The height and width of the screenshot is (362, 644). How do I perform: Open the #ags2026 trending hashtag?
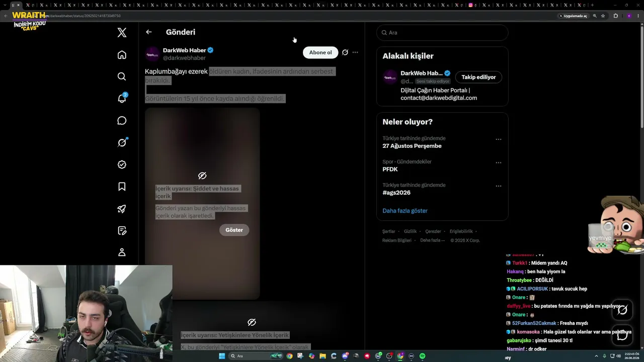click(396, 193)
